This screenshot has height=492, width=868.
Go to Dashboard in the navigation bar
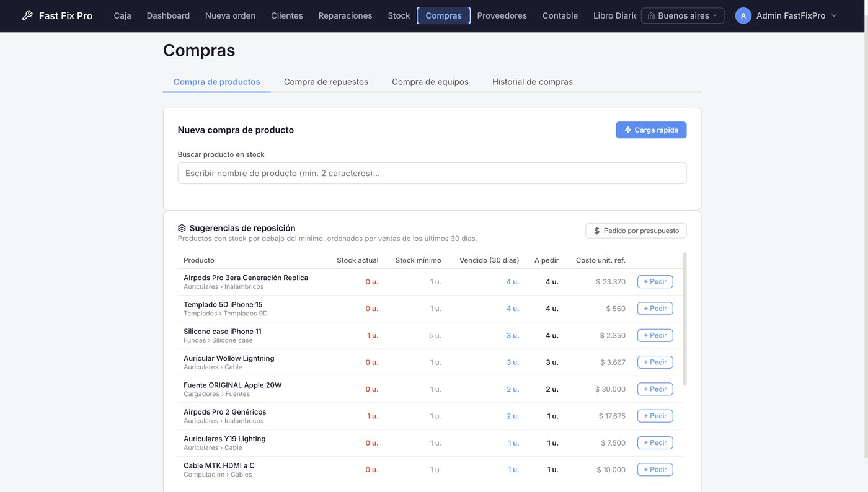[x=168, y=15]
